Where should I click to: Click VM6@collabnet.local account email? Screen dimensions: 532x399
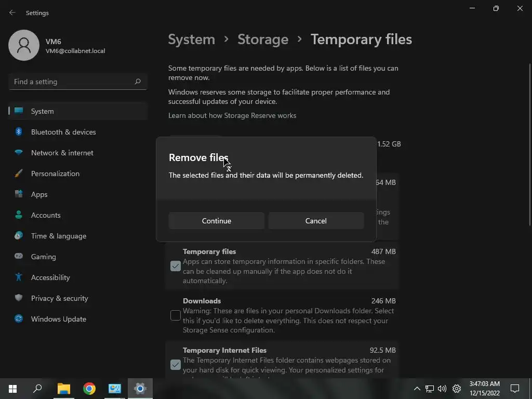75,51
